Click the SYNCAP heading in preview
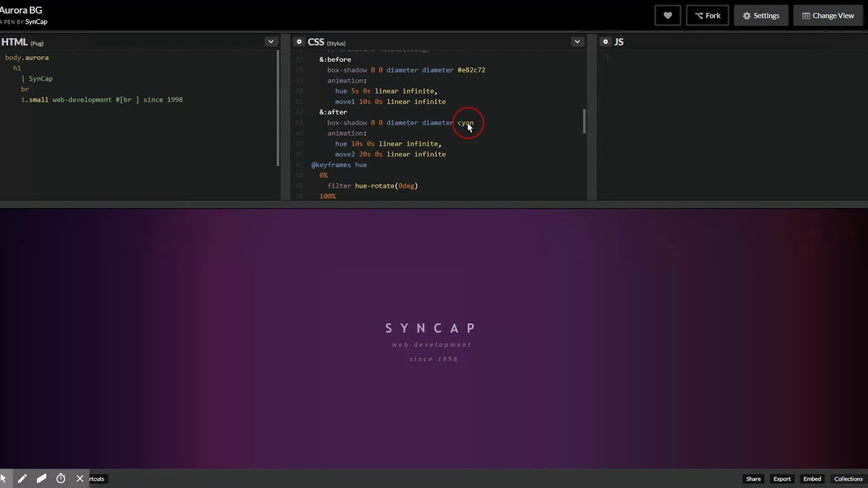Image resolution: width=868 pixels, height=488 pixels. click(x=431, y=328)
